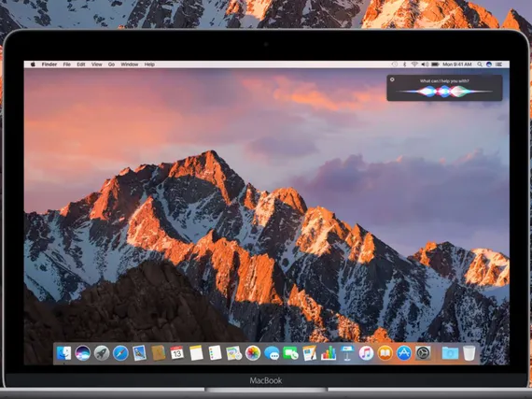Image resolution: width=532 pixels, height=399 pixels.
Task: Open the Bluetooth menu bar icon
Action: coord(404,64)
